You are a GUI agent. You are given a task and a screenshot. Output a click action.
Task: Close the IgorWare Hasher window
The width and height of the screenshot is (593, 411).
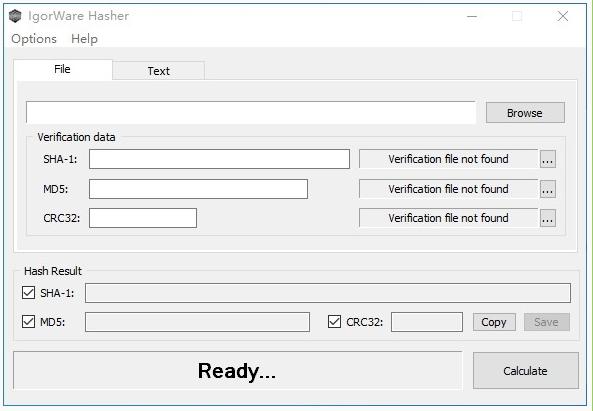pos(563,16)
